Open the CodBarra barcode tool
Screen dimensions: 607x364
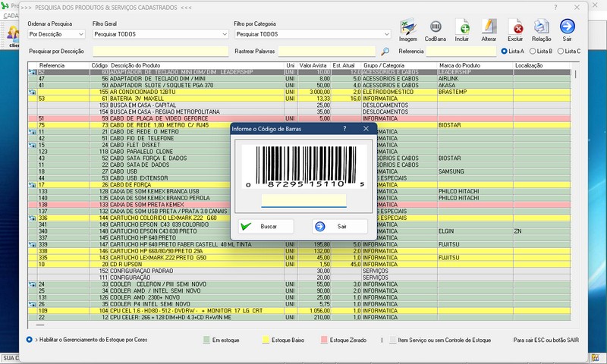click(x=436, y=27)
